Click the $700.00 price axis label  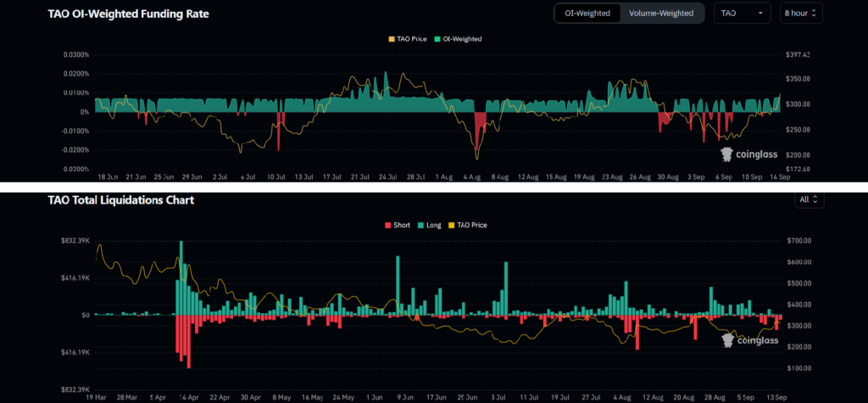tap(798, 241)
